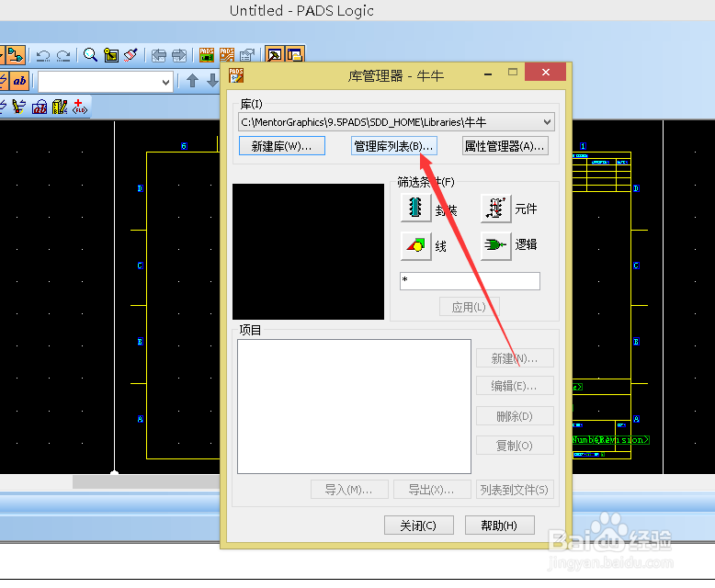This screenshot has width=715, height=588.
Task: Click the Redo arrow icon
Action: [x=63, y=56]
